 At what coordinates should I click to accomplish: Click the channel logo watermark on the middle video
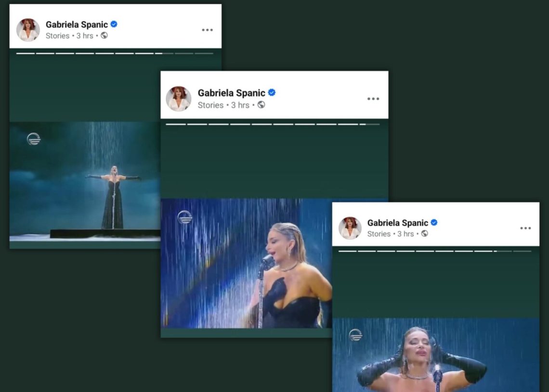(184, 217)
